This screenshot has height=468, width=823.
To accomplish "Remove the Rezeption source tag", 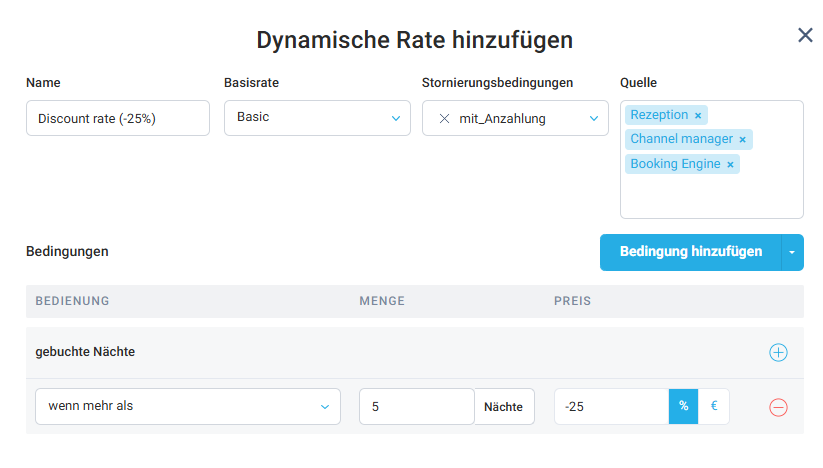I will 699,115.
